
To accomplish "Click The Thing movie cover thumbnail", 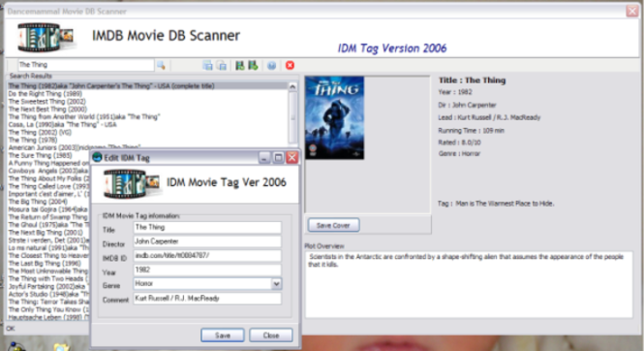I will 334,118.
